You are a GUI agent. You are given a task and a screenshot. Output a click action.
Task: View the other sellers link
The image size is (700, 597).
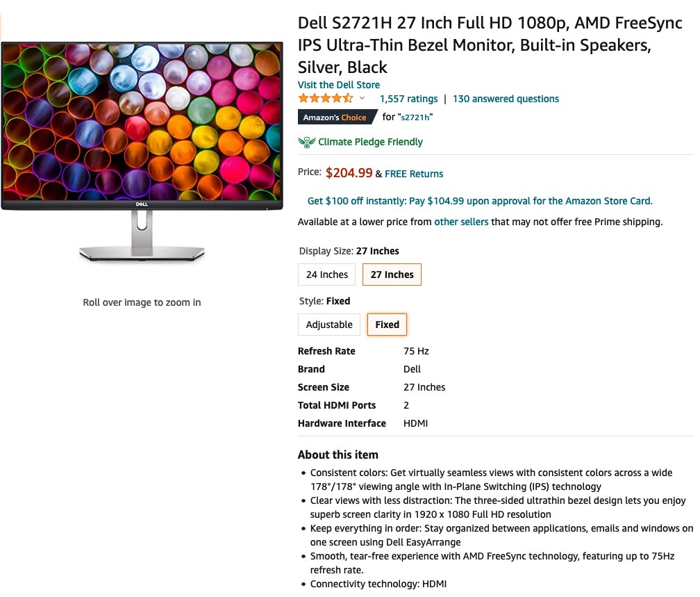(x=461, y=222)
